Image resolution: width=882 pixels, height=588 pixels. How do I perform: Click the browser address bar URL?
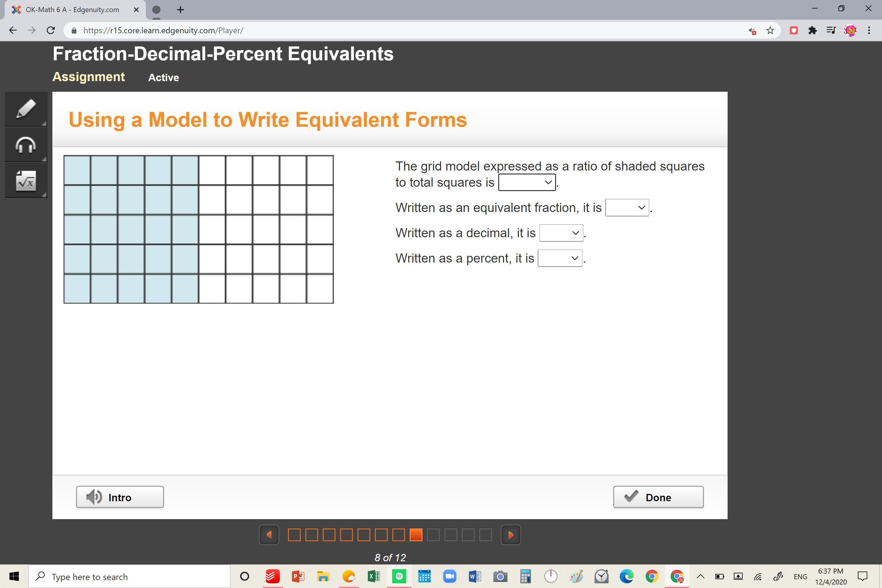(163, 30)
